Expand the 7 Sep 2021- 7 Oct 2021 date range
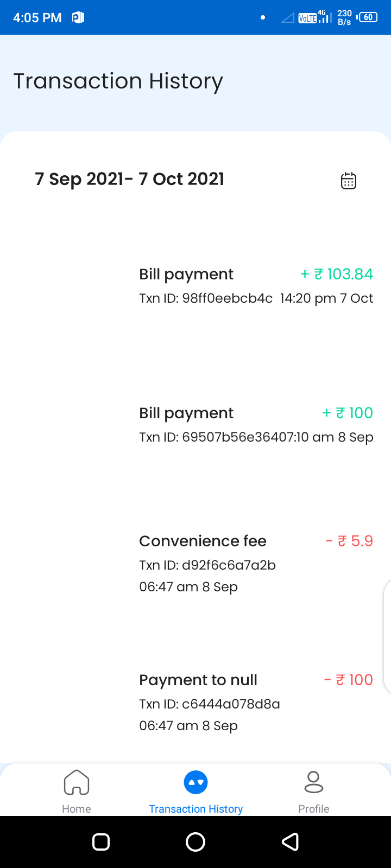This screenshot has width=391, height=868. [x=130, y=179]
